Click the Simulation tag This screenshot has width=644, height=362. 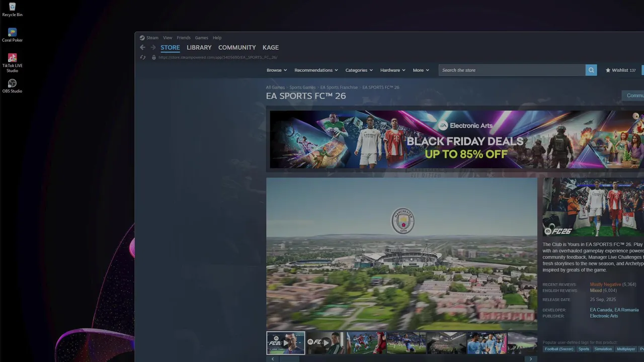pyautogui.click(x=603, y=349)
